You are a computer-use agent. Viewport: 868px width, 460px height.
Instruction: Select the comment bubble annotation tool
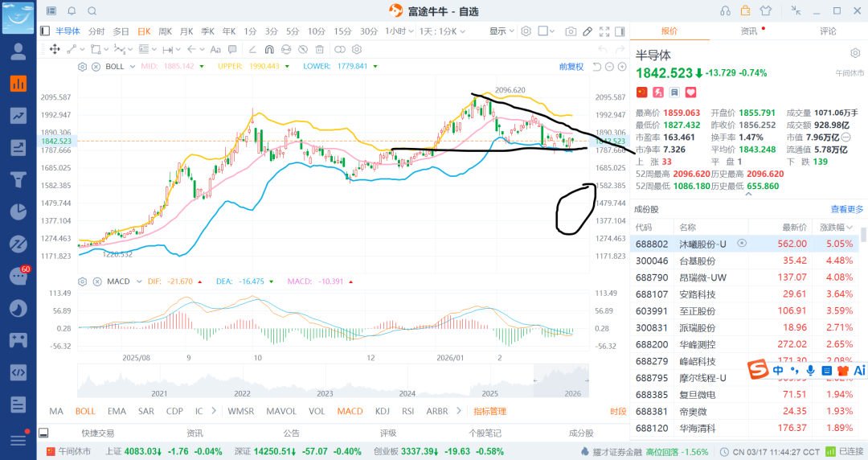[232, 49]
